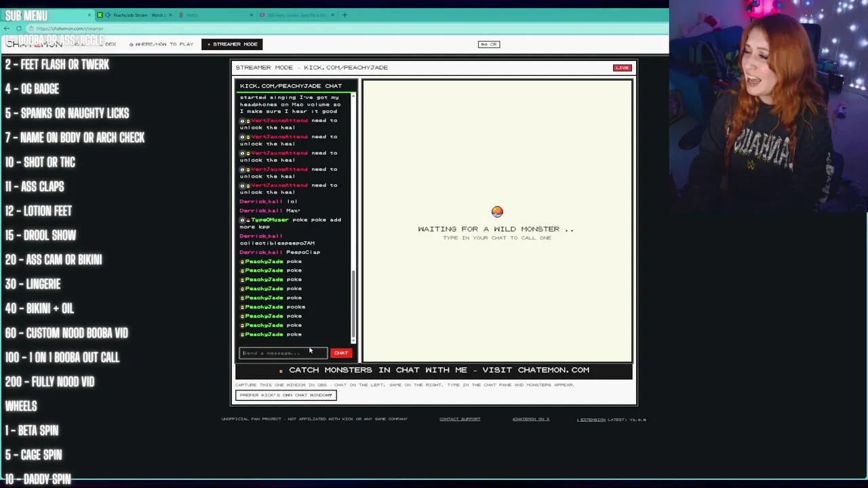Focus the Send a message input field

(x=283, y=352)
